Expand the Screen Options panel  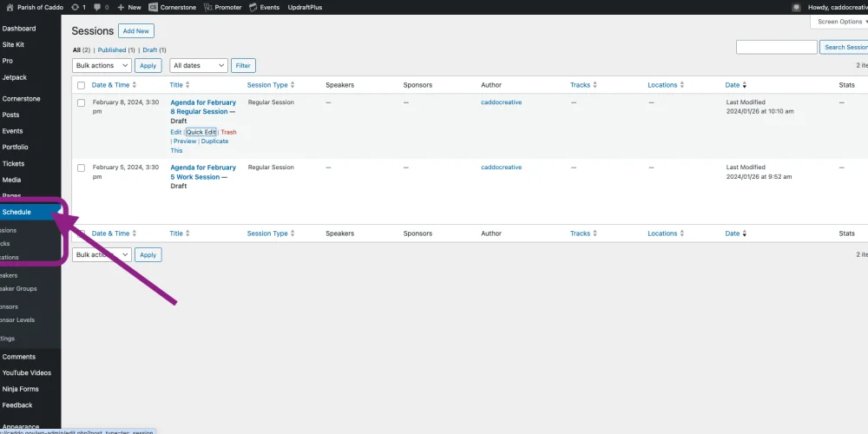click(841, 22)
